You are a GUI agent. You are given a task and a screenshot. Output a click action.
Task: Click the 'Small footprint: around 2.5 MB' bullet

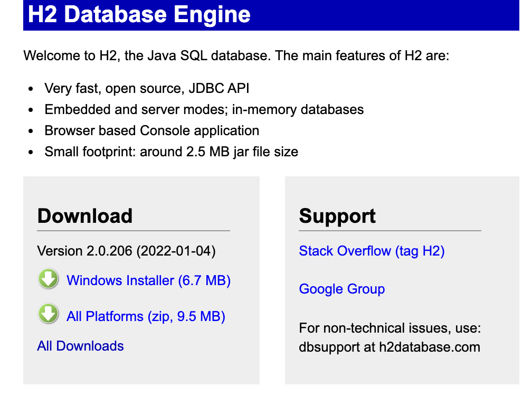click(x=172, y=152)
